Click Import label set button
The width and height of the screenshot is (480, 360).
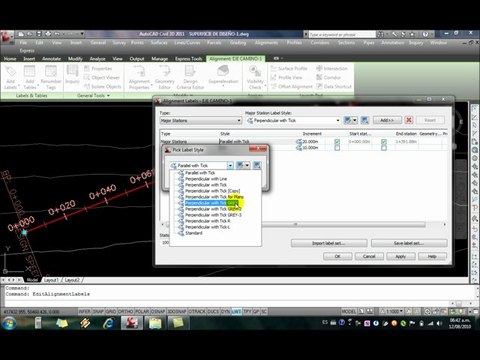(x=329, y=243)
